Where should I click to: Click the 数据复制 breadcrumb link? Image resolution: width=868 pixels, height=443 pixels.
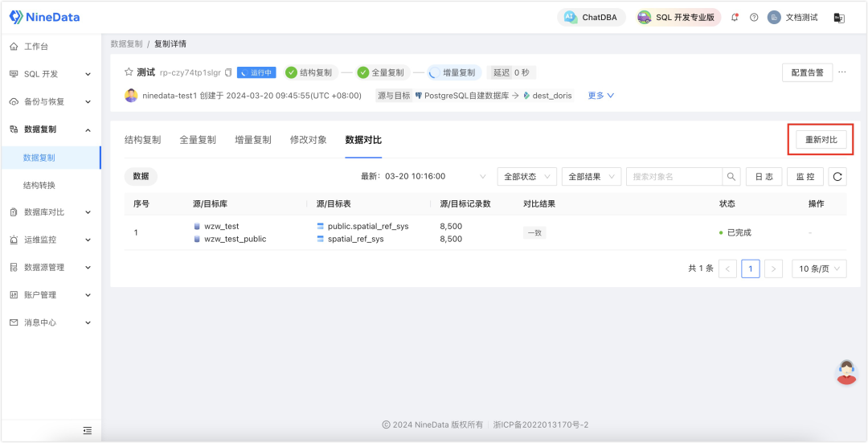point(126,43)
